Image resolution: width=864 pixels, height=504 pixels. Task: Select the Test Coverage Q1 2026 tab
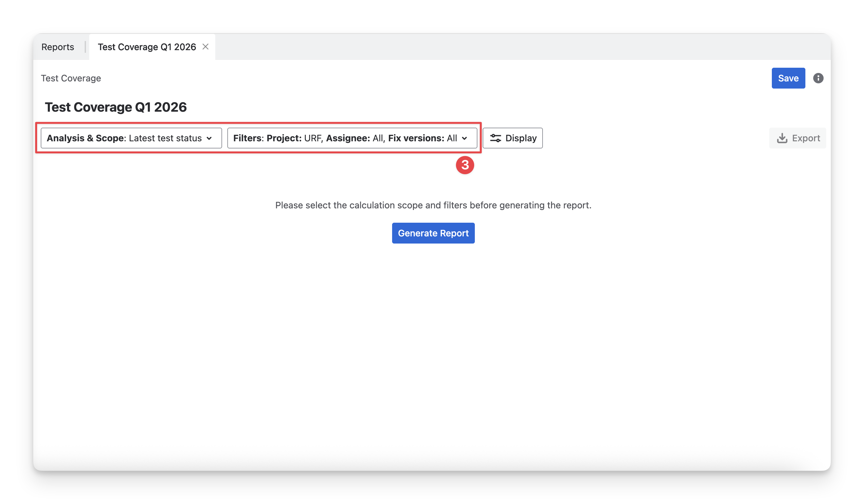147,47
